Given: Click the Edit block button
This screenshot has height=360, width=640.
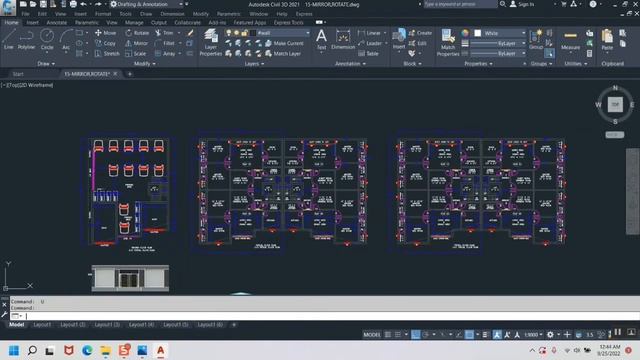Looking at the screenshot, I should [x=418, y=43].
